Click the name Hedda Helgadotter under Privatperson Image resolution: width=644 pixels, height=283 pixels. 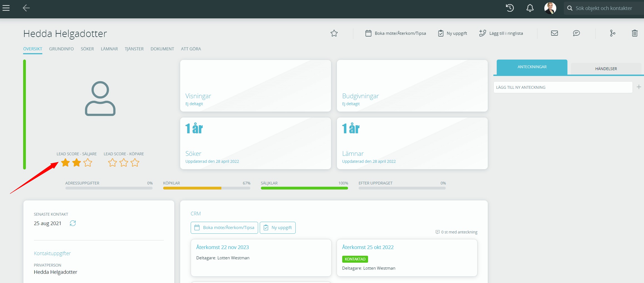56,272
